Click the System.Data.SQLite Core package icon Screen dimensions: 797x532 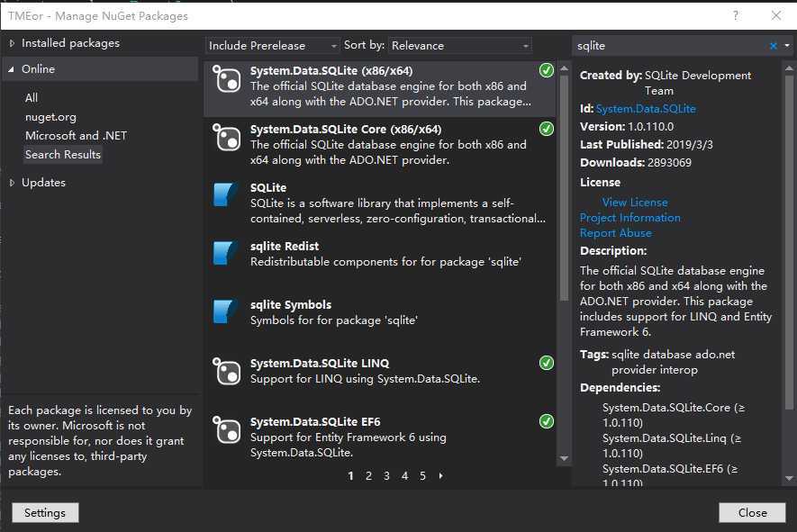226,137
